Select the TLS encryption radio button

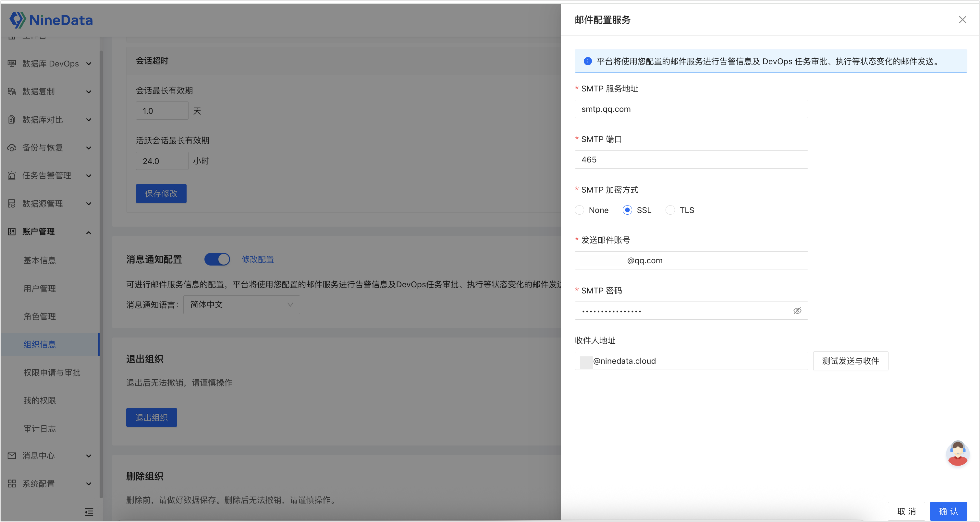point(670,210)
